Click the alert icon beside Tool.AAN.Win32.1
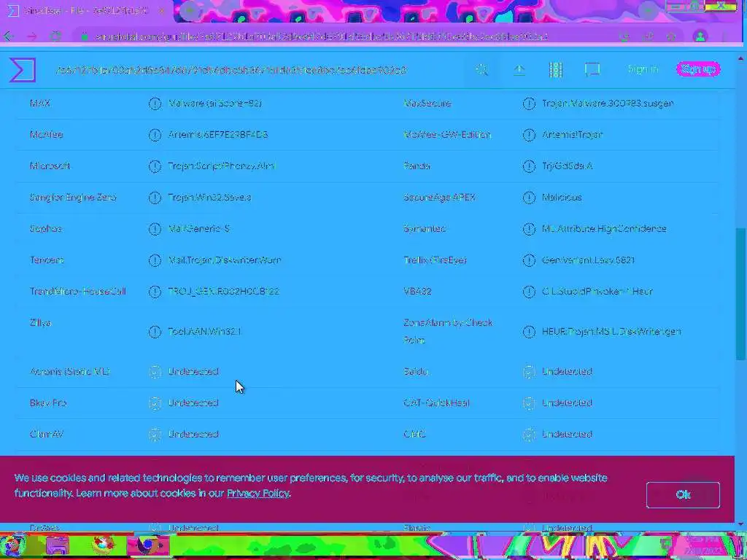Viewport: 747px width, 560px height. [155, 332]
